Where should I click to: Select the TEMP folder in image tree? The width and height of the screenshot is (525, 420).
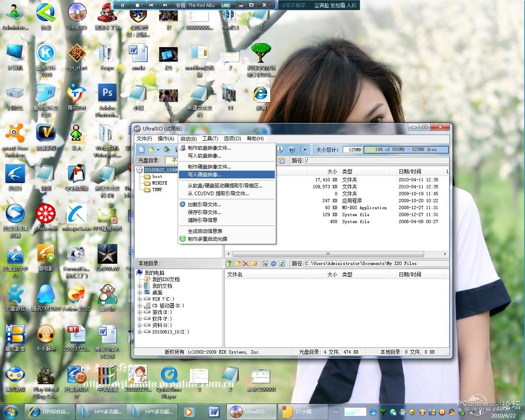click(x=157, y=189)
